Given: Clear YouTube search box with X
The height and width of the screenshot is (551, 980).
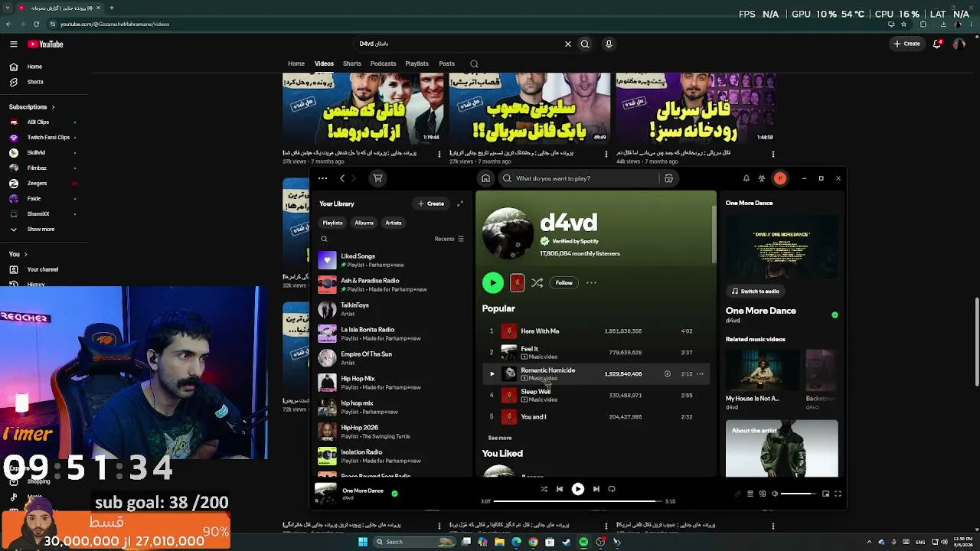Looking at the screenshot, I should pyautogui.click(x=568, y=44).
